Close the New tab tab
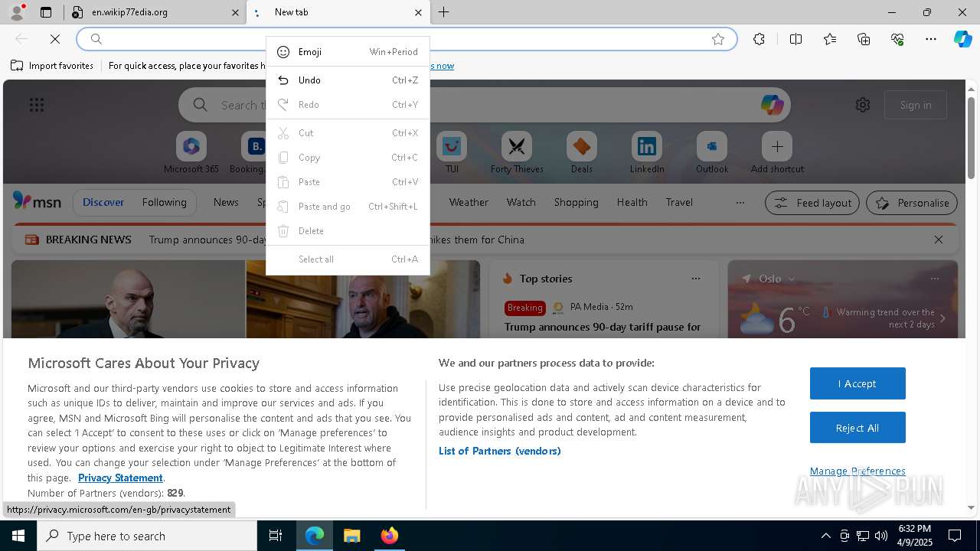 click(418, 12)
